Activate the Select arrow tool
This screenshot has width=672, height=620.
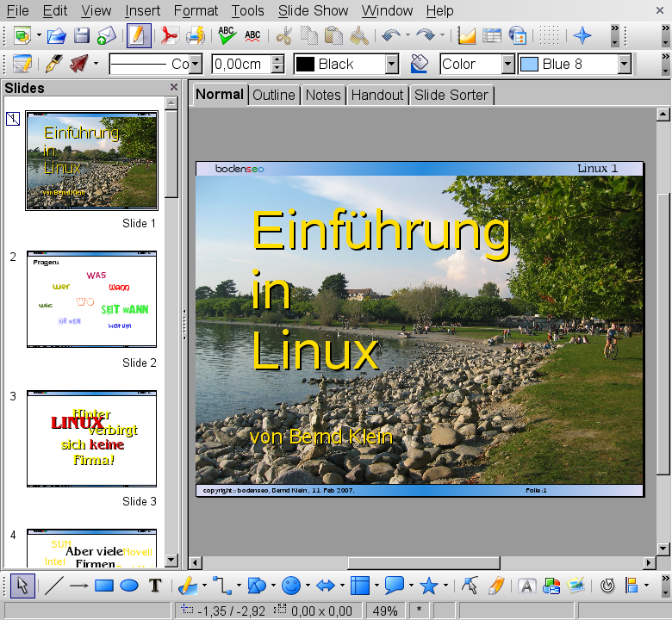(22, 586)
